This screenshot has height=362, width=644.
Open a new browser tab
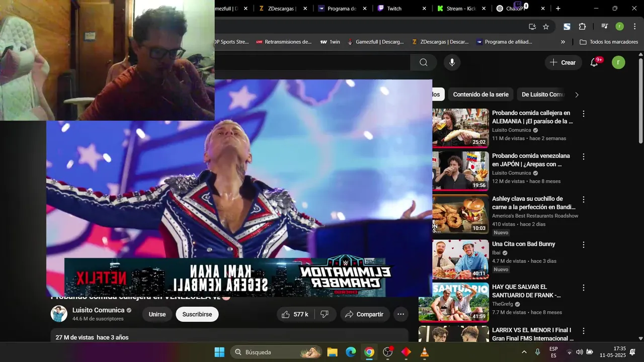pos(558,9)
